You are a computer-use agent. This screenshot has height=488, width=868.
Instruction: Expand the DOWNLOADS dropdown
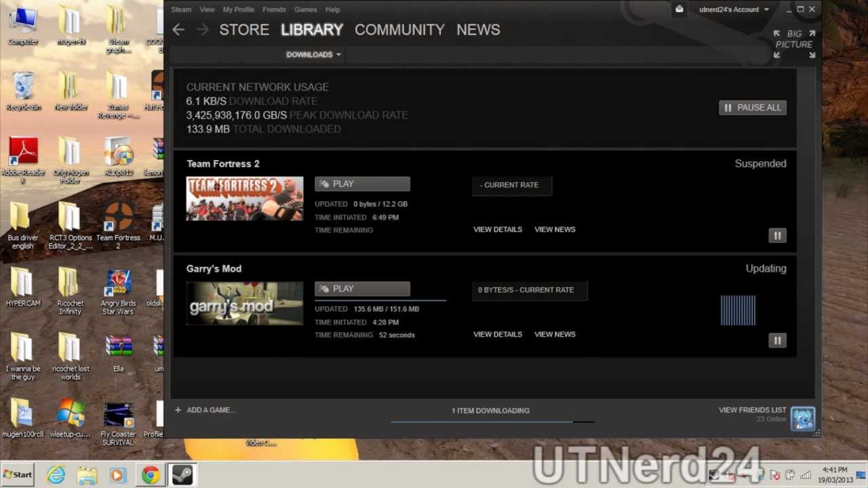pyautogui.click(x=313, y=54)
